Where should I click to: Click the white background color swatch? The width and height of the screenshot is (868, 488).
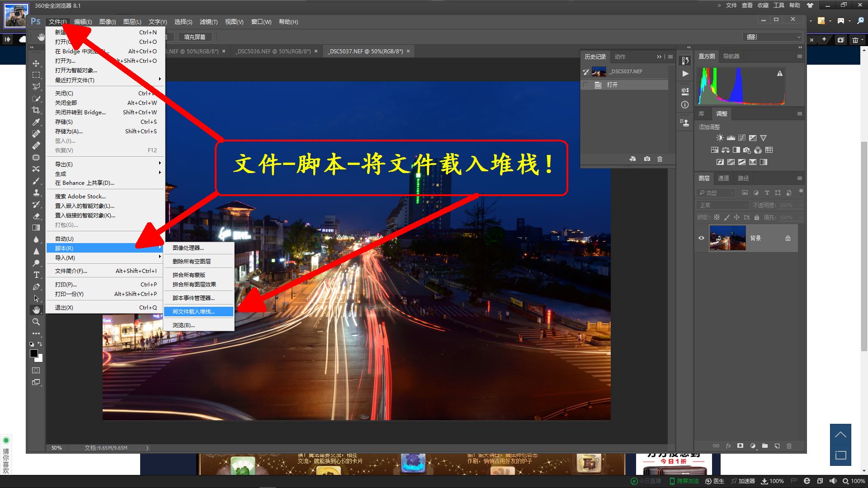point(40,359)
